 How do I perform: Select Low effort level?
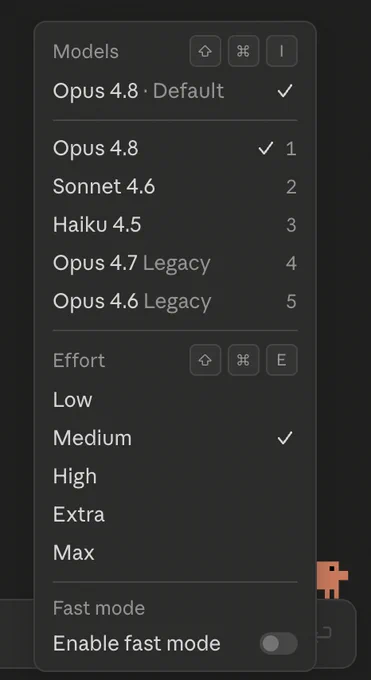click(175, 399)
